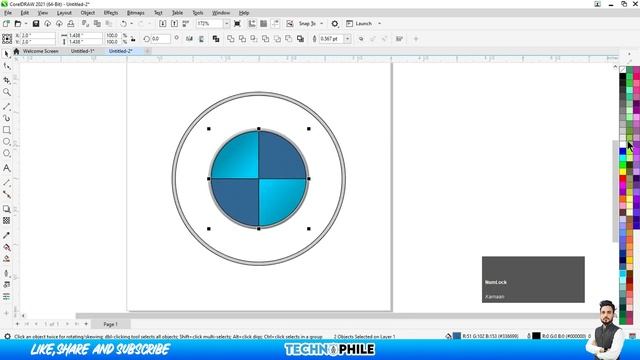Image resolution: width=640 pixels, height=360 pixels.
Task: Select the Artistic Media tool
Action: [x=7, y=118]
